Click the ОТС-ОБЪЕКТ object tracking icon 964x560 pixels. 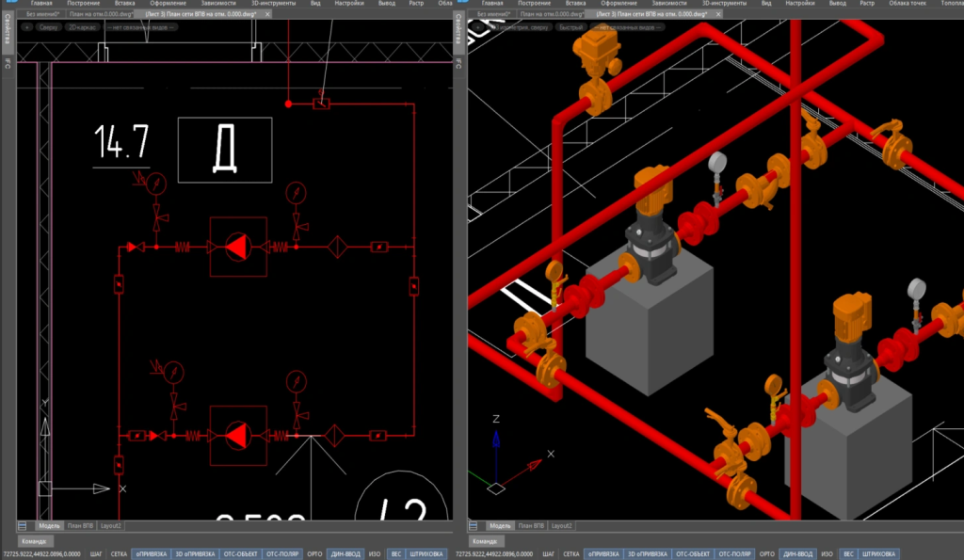click(x=241, y=554)
